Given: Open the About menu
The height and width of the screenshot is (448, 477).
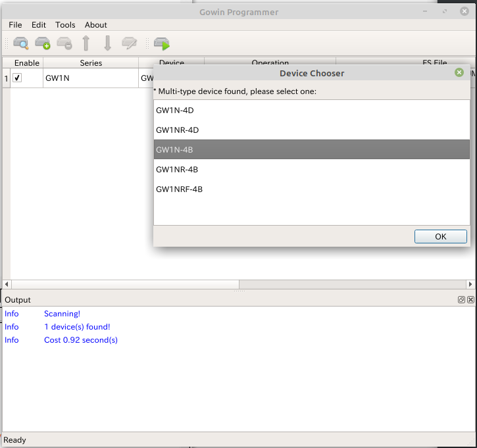Looking at the screenshot, I should [x=96, y=24].
